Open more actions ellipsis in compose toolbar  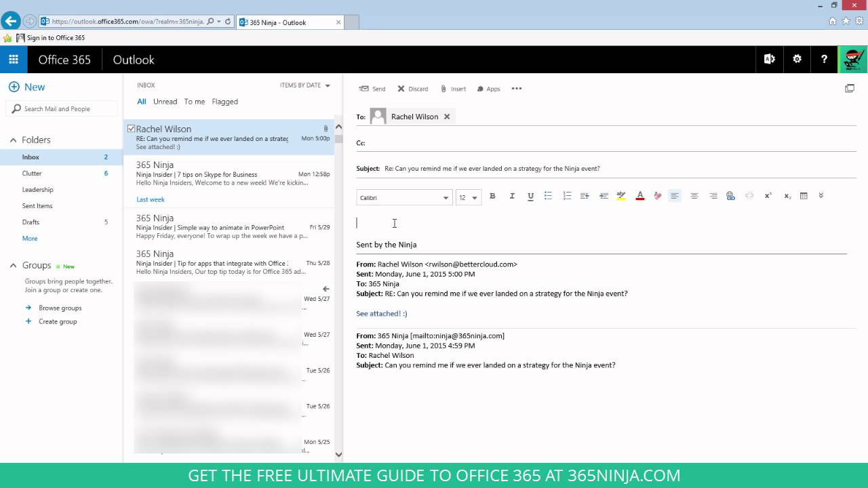coord(517,88)
